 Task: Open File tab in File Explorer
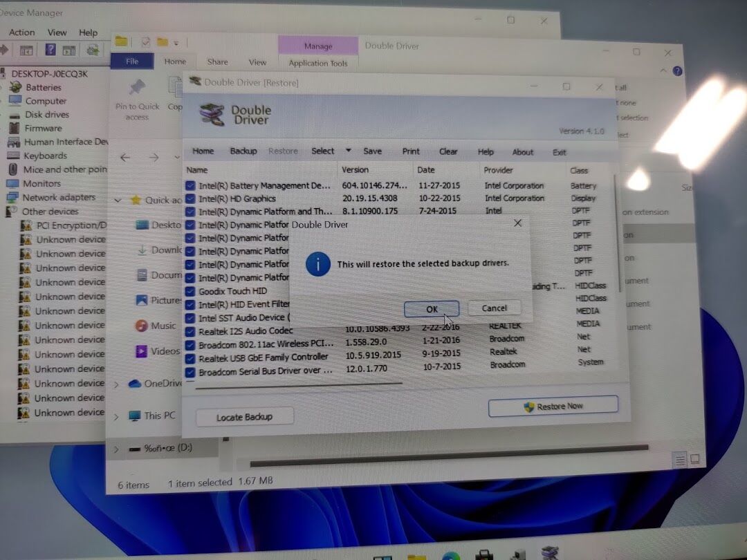[x=132, y=62]
